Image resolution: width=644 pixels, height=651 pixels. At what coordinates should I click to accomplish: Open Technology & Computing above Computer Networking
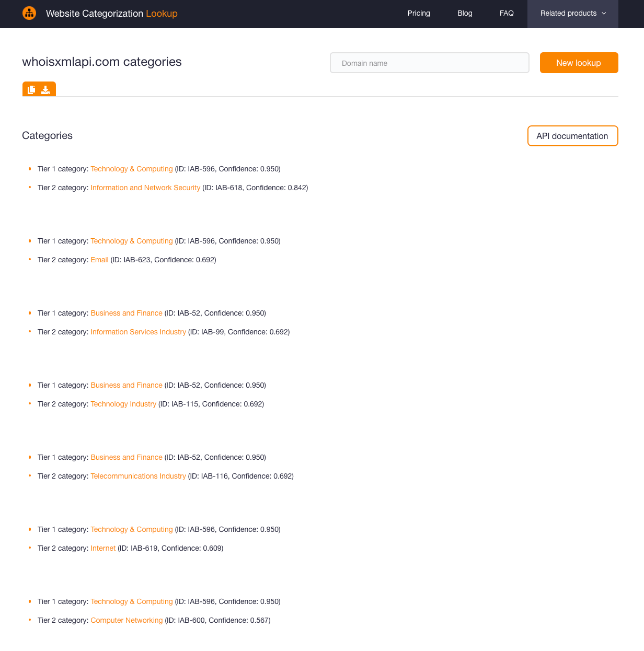tap(132, 601)
